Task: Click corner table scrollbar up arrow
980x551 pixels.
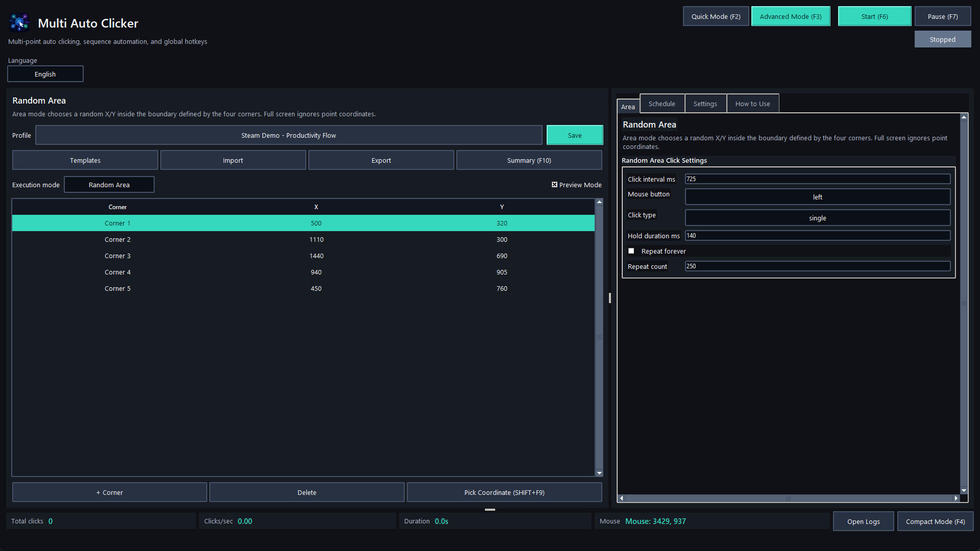Action: click(599, 203)
